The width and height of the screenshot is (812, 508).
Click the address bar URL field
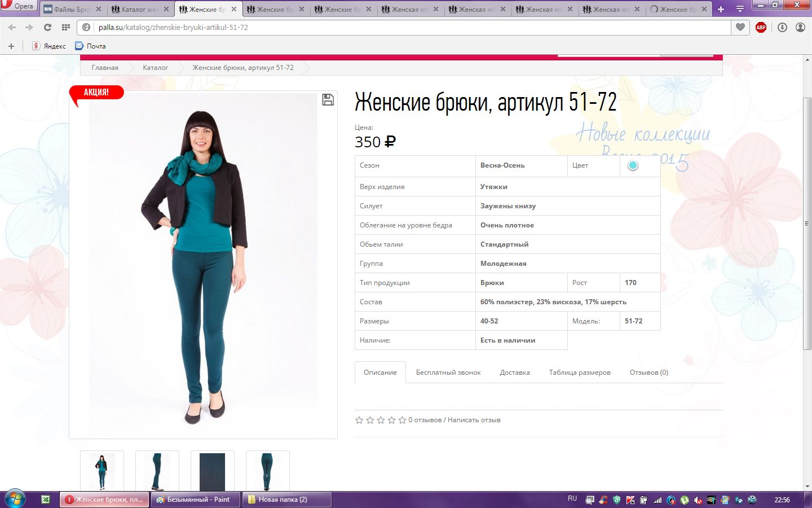click(x=395, y=27)
